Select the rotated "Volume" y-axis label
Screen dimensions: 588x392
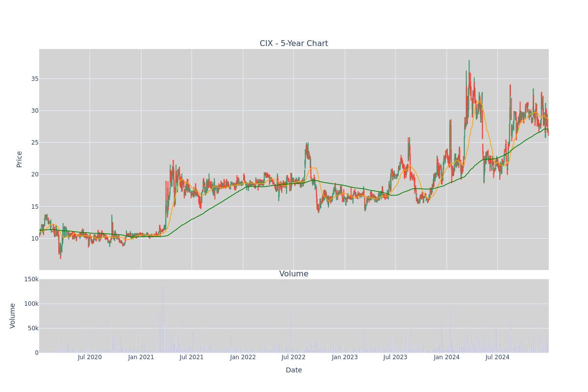pyautogui.click(x=13, y=316)
